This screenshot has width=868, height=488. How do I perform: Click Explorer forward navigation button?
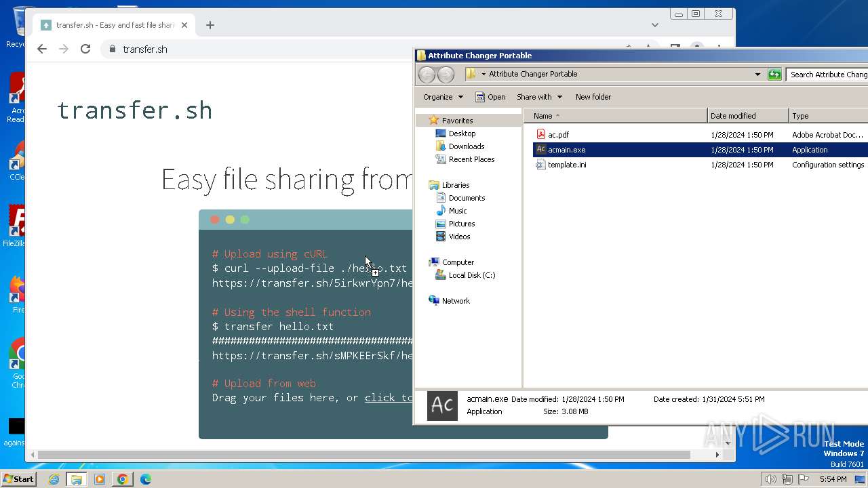point(446,75)
